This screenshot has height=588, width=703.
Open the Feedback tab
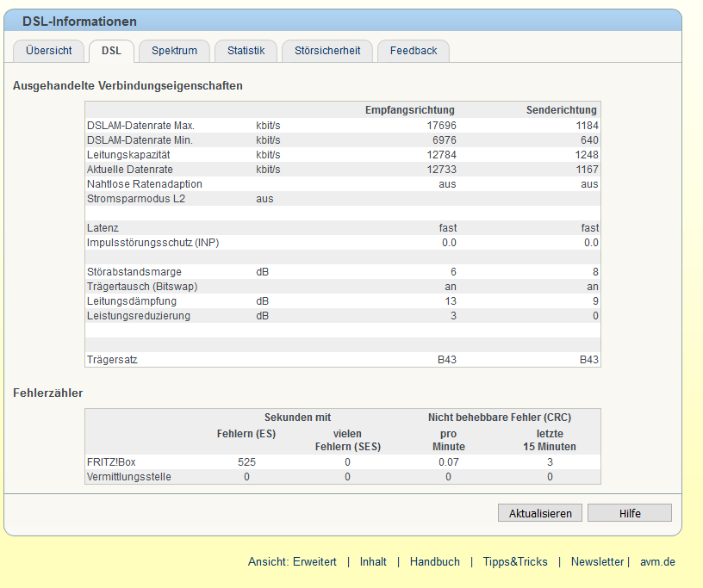click(x=414, y=51)
